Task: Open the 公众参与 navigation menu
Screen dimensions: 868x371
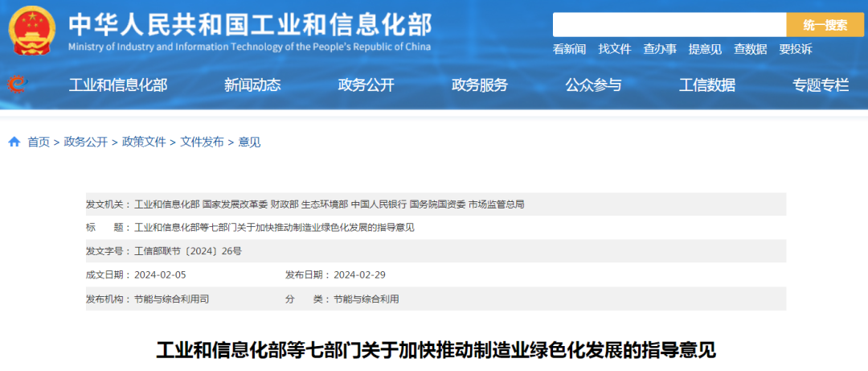Action: coord(593,85)
